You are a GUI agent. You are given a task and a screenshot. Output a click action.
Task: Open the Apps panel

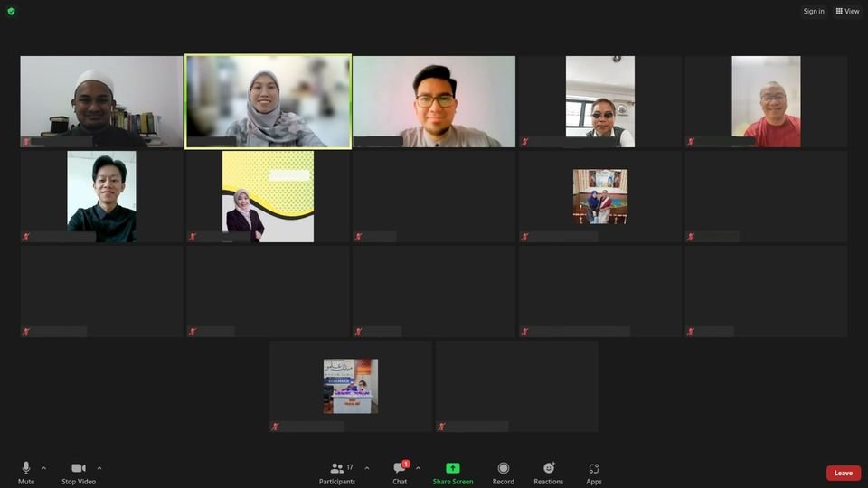(x=594, y=472)
